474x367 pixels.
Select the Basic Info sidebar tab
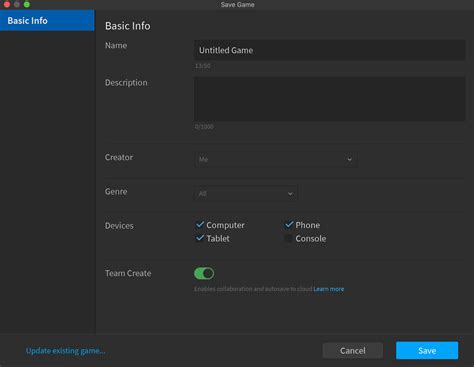(47, 20)
